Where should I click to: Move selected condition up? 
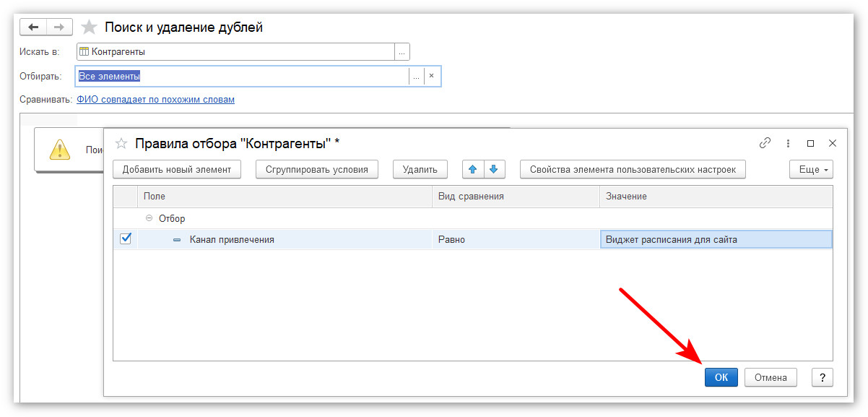(473, 169)
